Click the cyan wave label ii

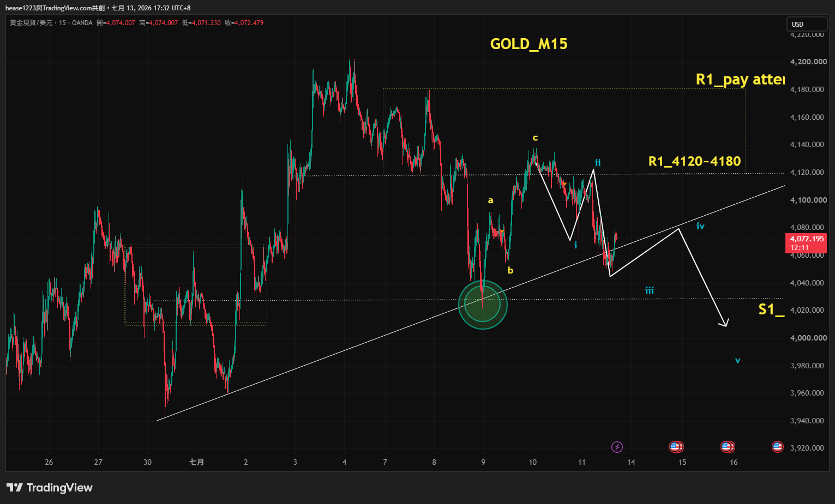pos(598,163)
